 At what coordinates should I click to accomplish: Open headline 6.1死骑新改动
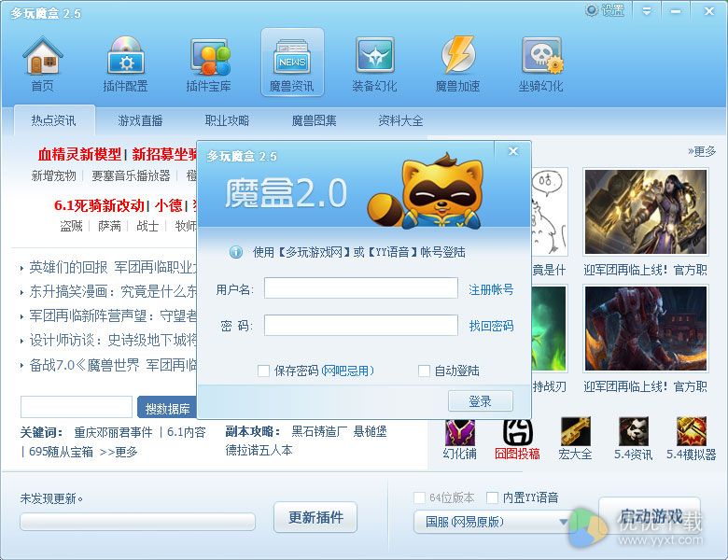(x=99, y=204)
